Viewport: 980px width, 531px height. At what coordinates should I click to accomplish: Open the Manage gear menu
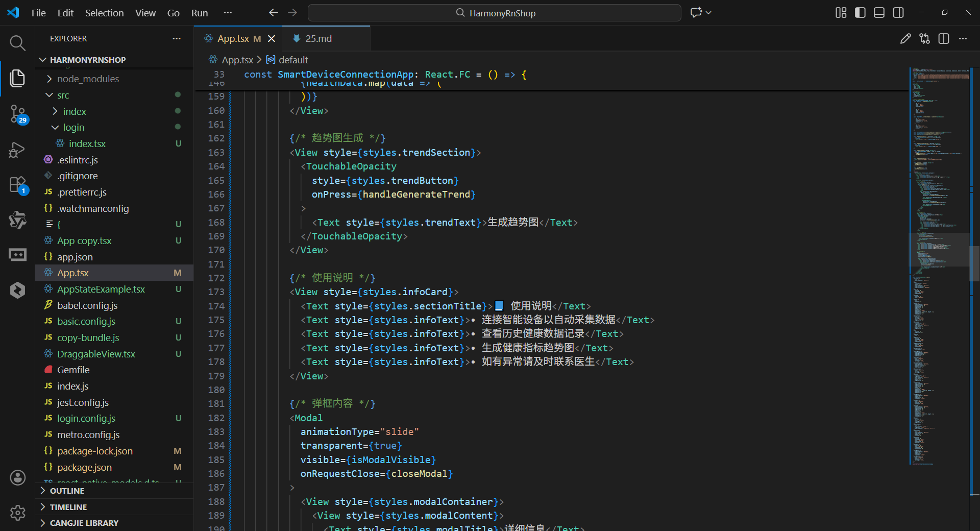tap(17, 513)
